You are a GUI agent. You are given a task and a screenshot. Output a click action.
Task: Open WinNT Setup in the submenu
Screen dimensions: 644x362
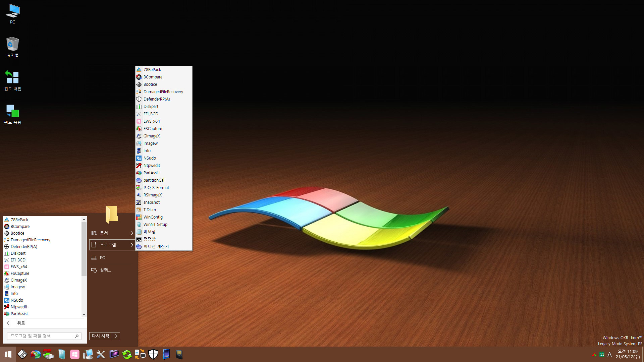pos(164,225)
